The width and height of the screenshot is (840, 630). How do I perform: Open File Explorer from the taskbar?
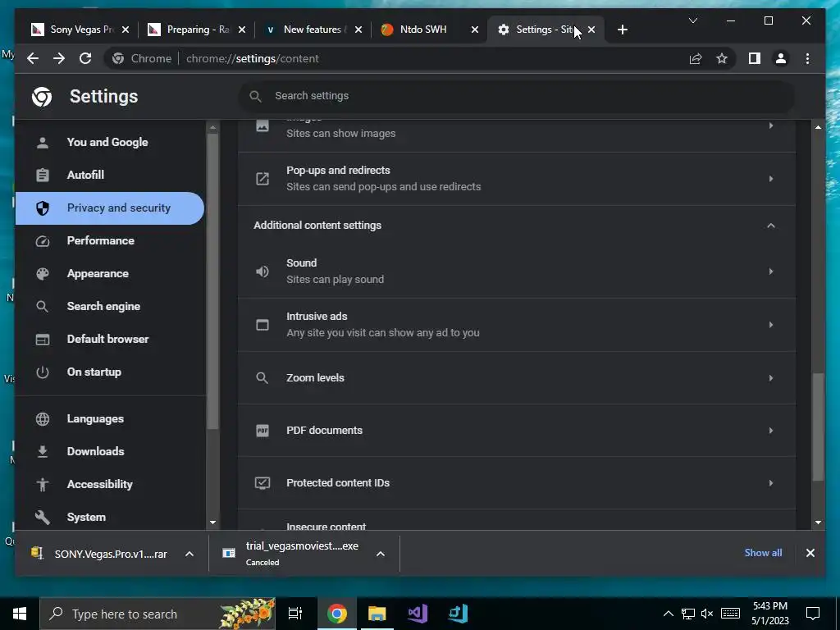[x=377, y=614]
